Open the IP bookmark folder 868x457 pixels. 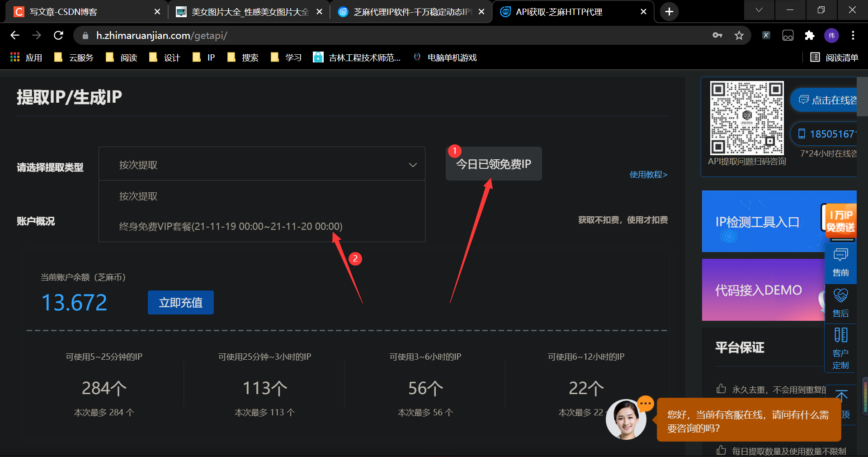(203, 57)
